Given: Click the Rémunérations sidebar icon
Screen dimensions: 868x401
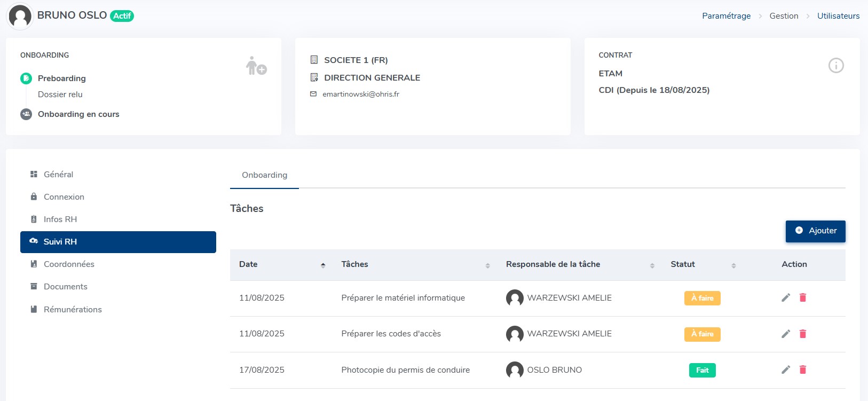Looking at the screenshot, I should (x=34, y=309).
